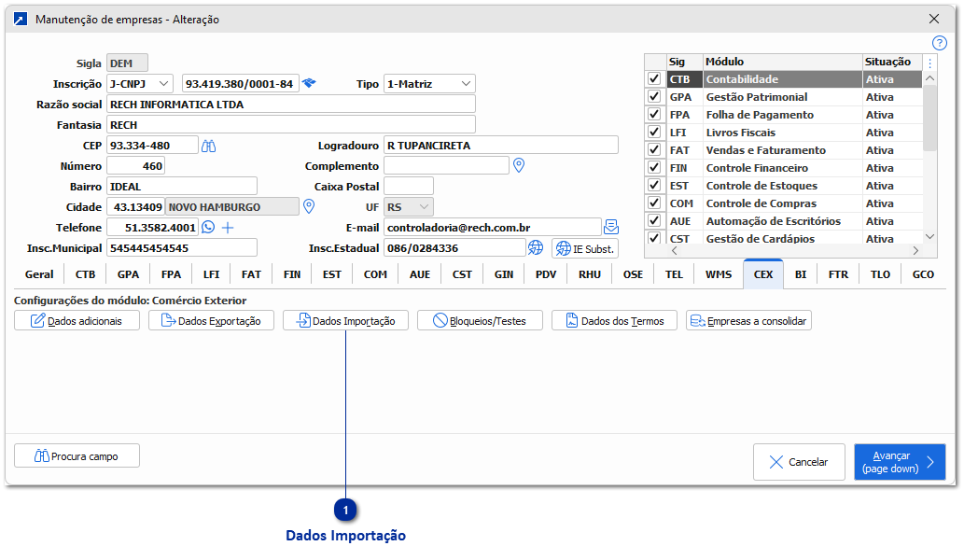
Task: Toggle the FAT Vendas e Faturamento checkbox
Action: pyautogui.click(x=654, y=150)
